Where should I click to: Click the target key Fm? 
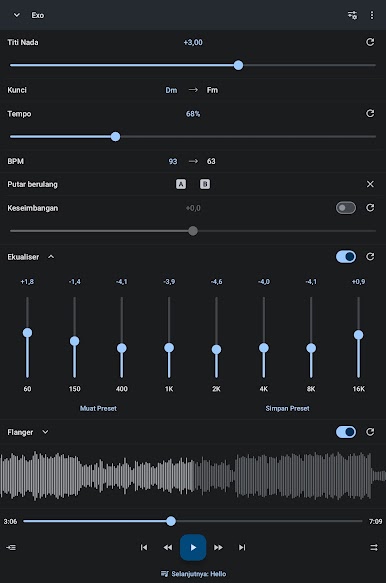pyautogui.click(x=212, y=90)
